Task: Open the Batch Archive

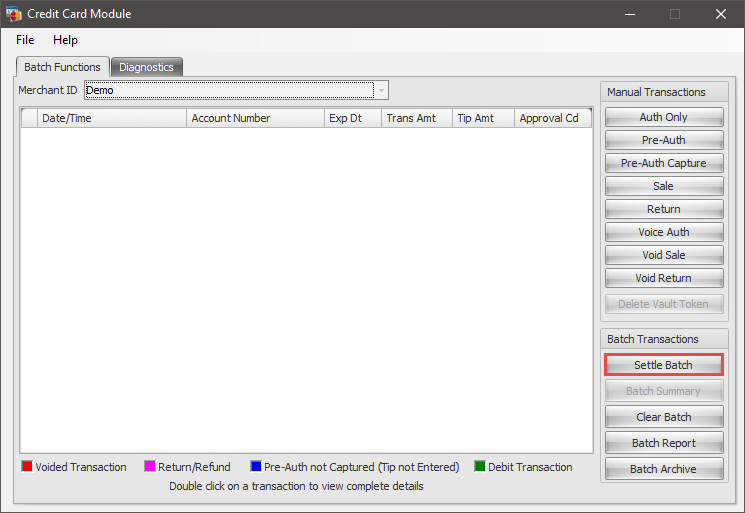Action: [x=664, y=469]
